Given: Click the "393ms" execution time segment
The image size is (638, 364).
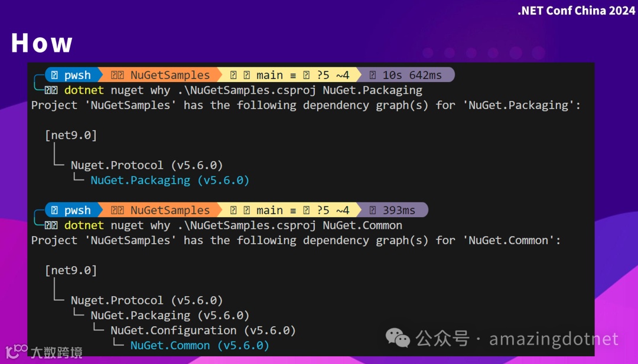Looking at the screenshot, I should (393, 210).
